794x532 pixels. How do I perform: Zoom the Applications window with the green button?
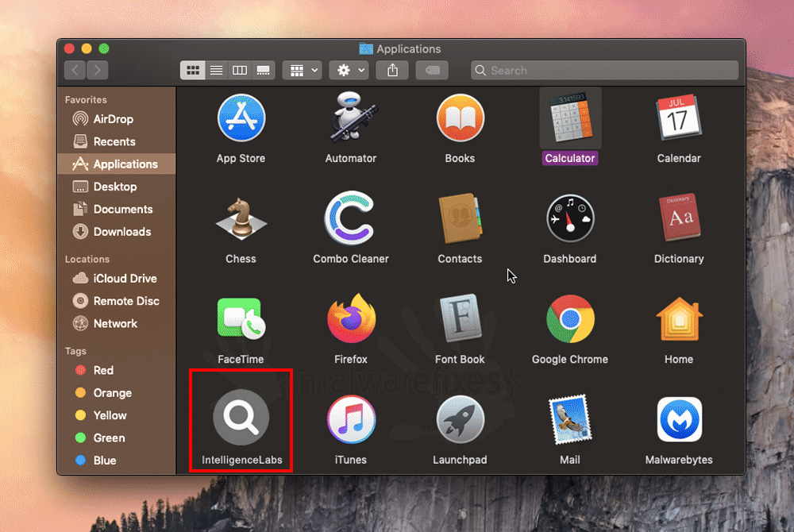tap(104, 48)
